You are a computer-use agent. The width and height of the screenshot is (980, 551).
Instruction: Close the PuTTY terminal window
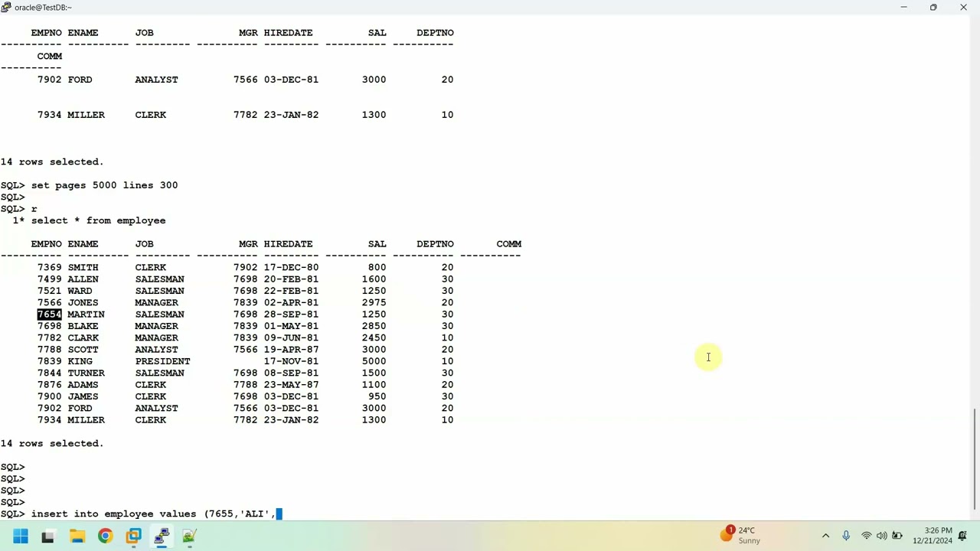(x=963, y=7)
